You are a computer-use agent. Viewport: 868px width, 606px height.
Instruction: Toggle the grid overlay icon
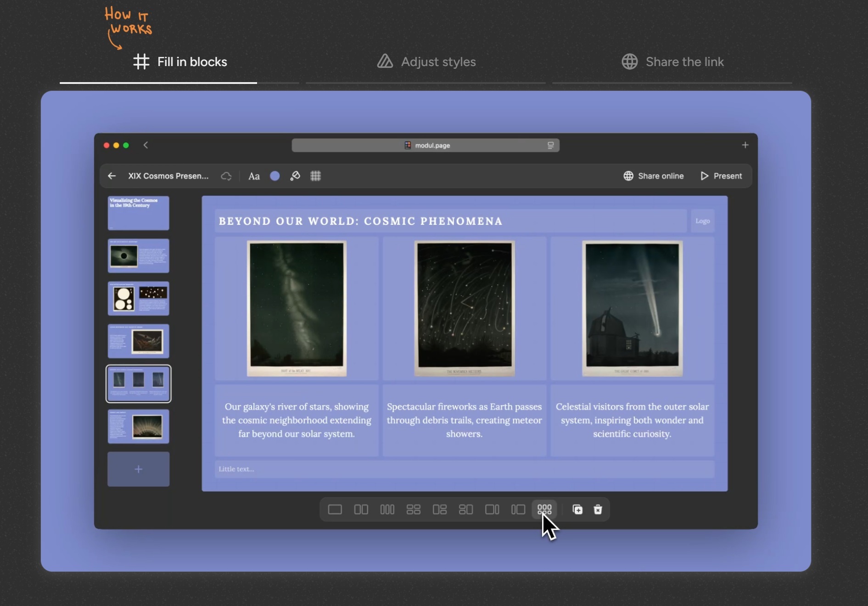pyautogui.click(x=315, y=176)
